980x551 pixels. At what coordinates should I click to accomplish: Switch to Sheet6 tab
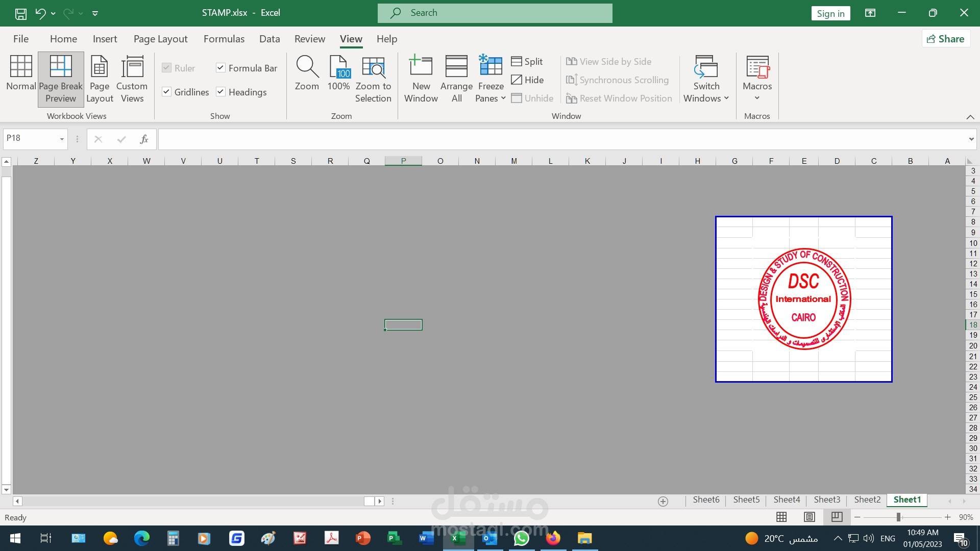pyautogui.click(x=706, y=500)
